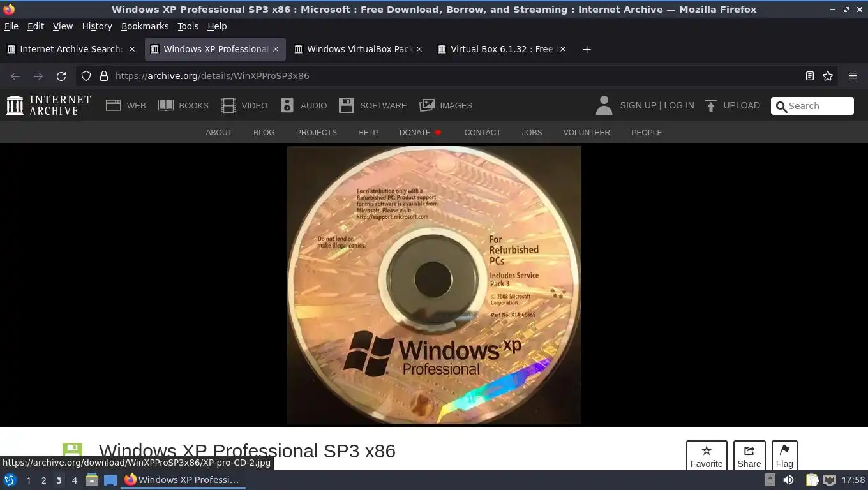The width and height of the screenshot is (868, 490).
Task: Close the Windows XP Professional tab
Action: 276,49
